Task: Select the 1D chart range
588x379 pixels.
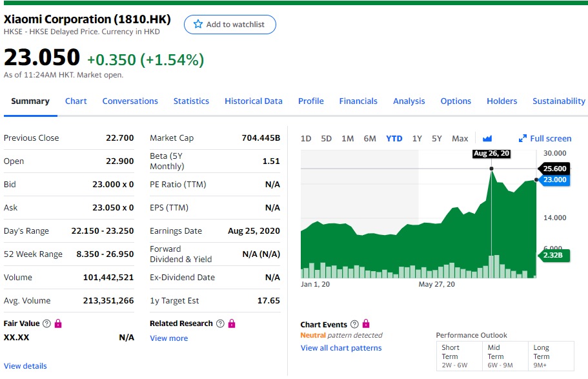Action: pyautogui.click(x=306, y=138)
